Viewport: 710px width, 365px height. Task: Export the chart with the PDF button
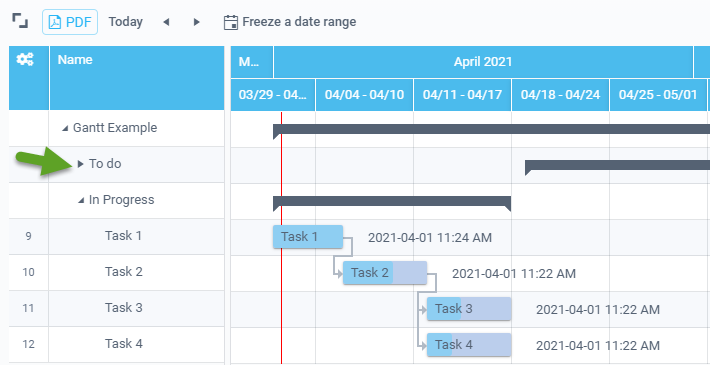click(x=70, y=22)
